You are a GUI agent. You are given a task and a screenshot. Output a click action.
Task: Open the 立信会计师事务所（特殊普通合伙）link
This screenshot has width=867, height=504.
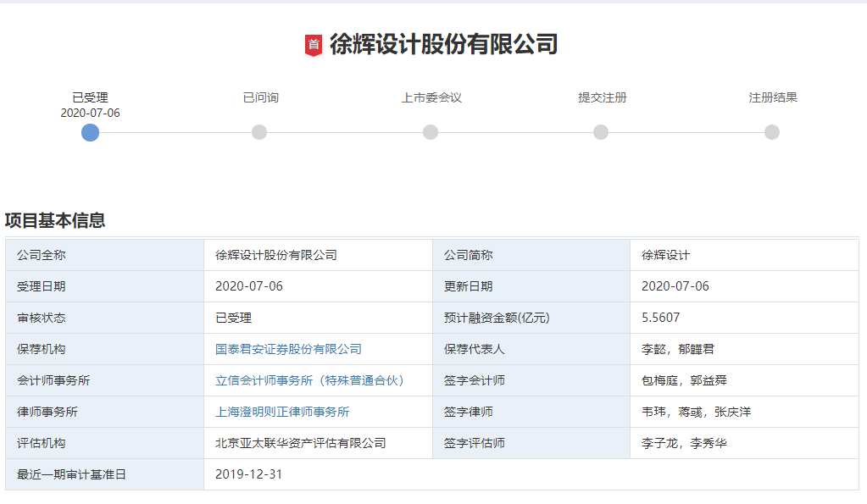(x=309, y=381)
